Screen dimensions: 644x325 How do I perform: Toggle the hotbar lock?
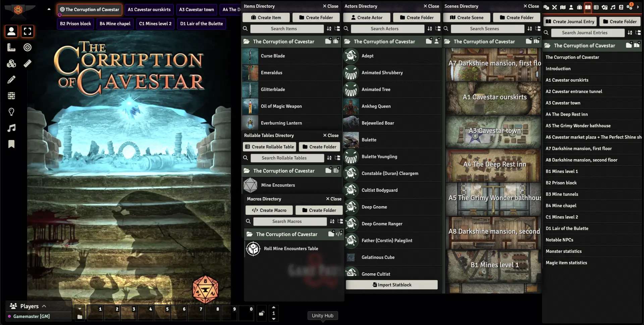(x=262, y=314)
